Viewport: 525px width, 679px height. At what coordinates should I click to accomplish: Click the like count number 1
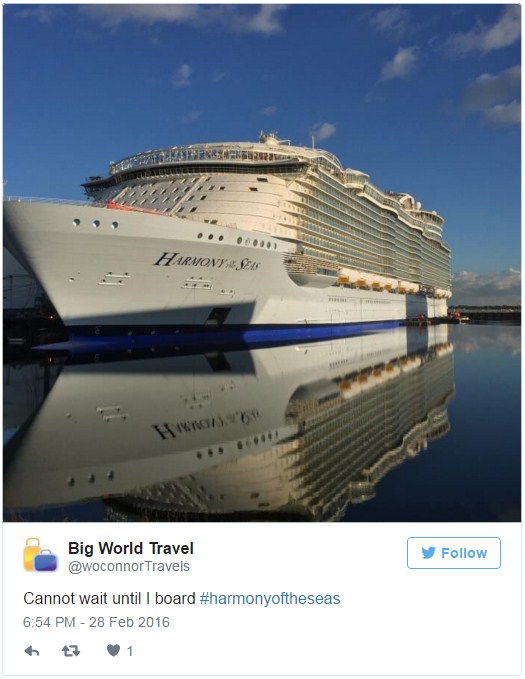pos(130,651)
